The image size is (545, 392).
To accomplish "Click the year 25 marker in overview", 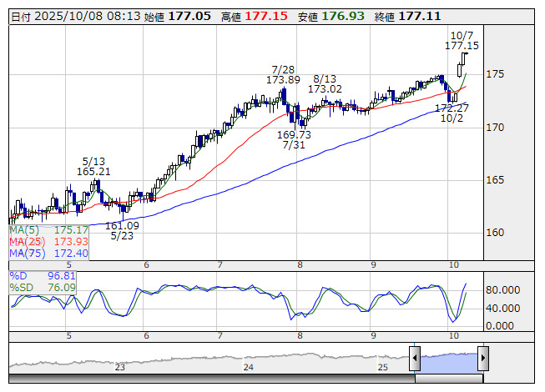I will pos(383,367).
